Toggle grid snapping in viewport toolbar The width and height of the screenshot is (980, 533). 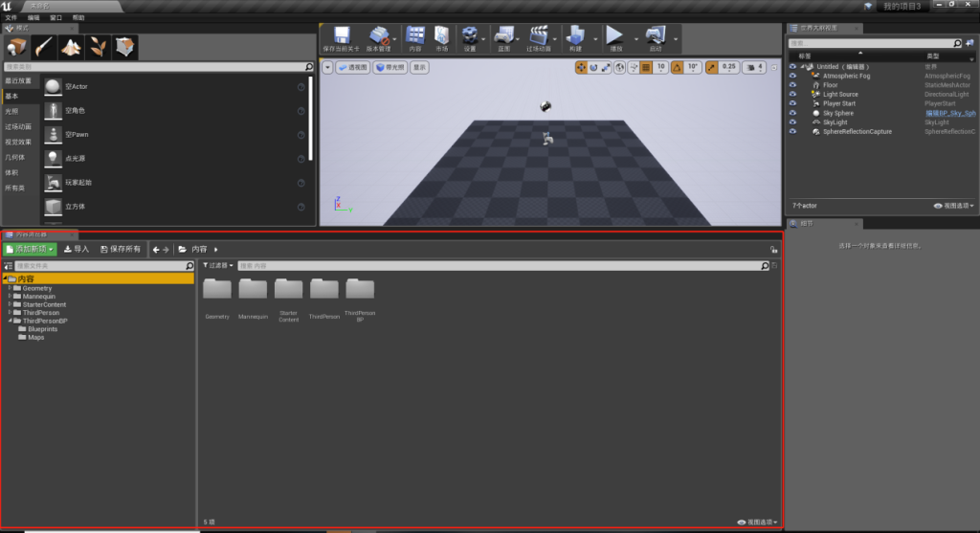(646, 68)
